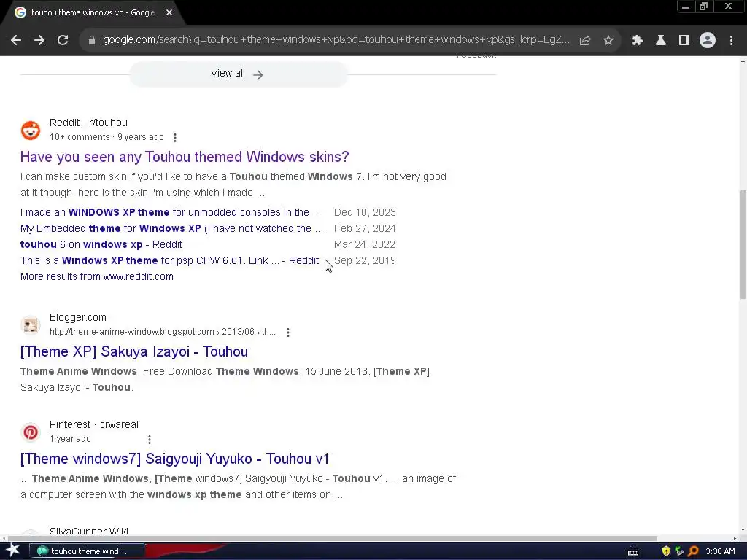
Task: Open the Start star button on taskbar
Action: (x=13, y=551)
